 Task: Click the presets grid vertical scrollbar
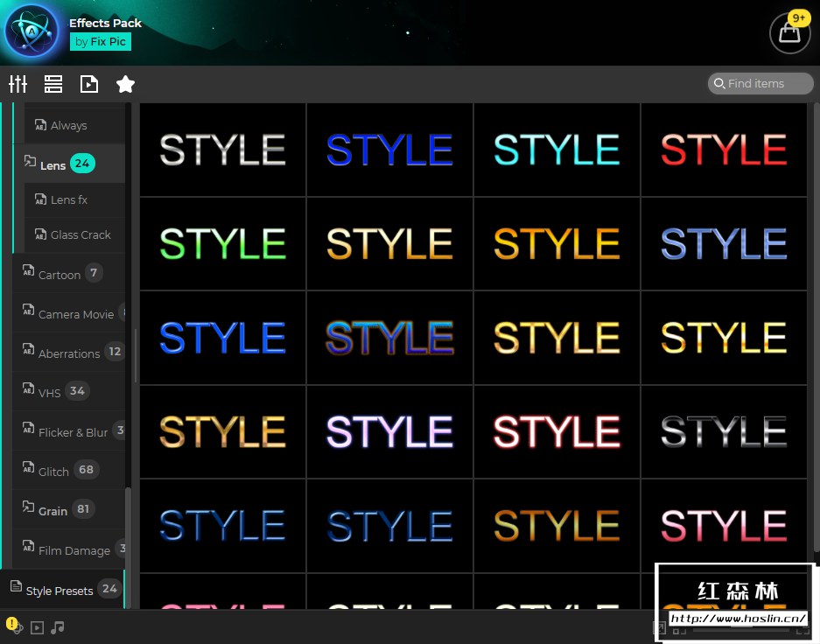[x=816, y=326]
